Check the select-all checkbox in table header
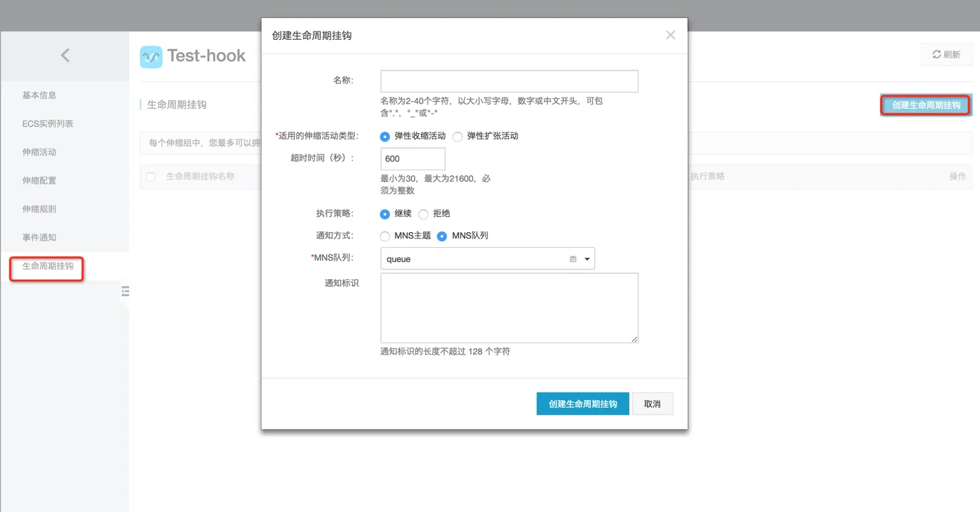 (150, 176)
